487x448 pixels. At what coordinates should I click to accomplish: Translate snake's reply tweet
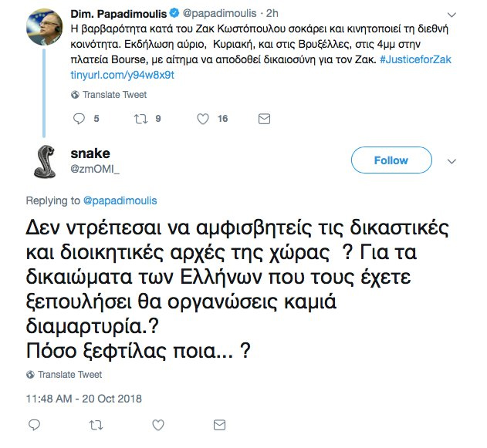(x=70, y=375)
